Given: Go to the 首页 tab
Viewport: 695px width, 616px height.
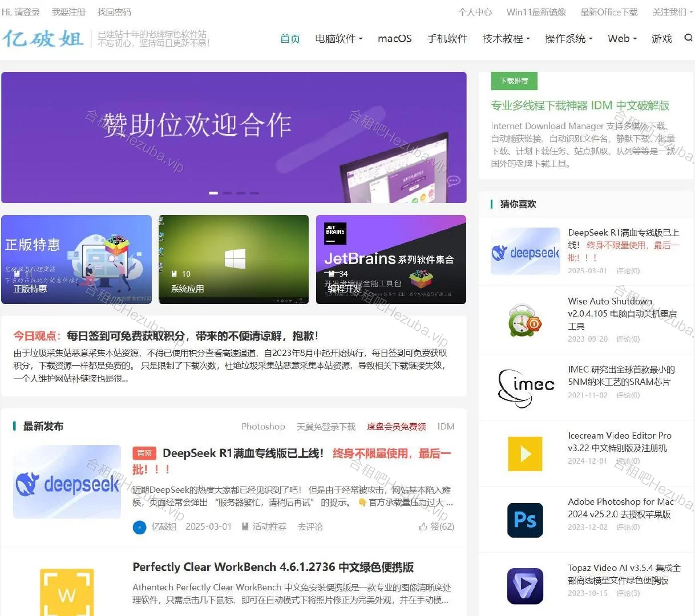Looking at the screenshot, I should (290, 39).
